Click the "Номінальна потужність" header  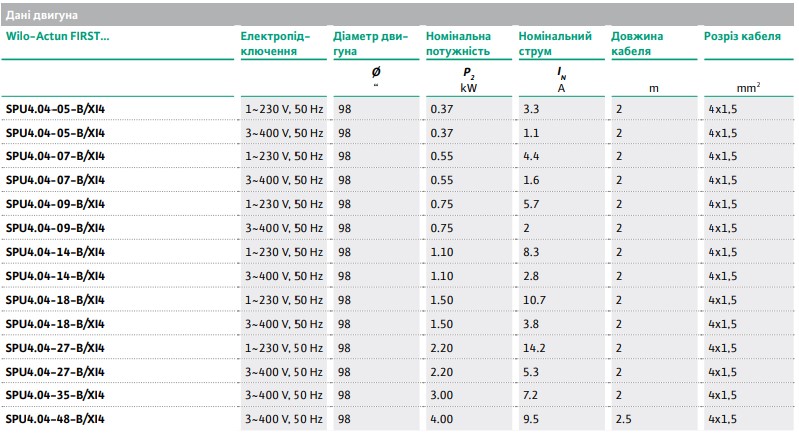click(458, 44)
